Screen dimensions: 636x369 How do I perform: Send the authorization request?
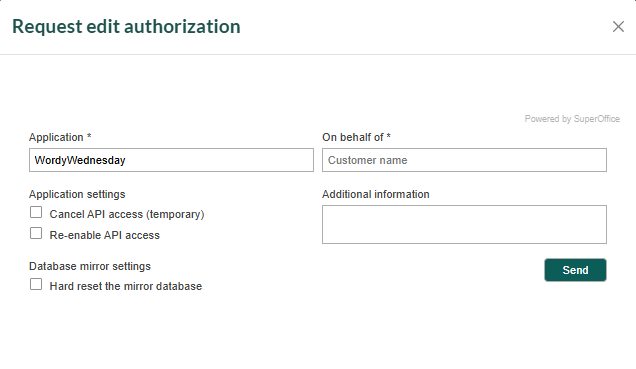pyautogui.click(x=575, y=270)
